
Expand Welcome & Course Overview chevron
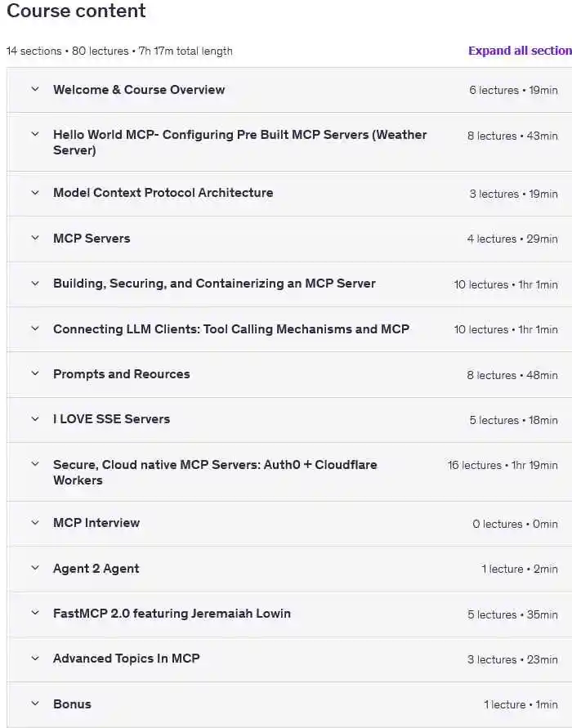[35, 89]
